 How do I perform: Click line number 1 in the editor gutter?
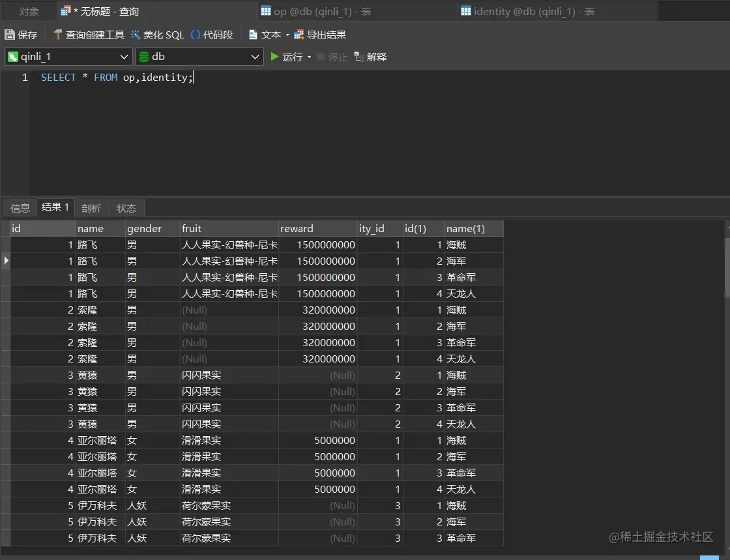[25, 78]
